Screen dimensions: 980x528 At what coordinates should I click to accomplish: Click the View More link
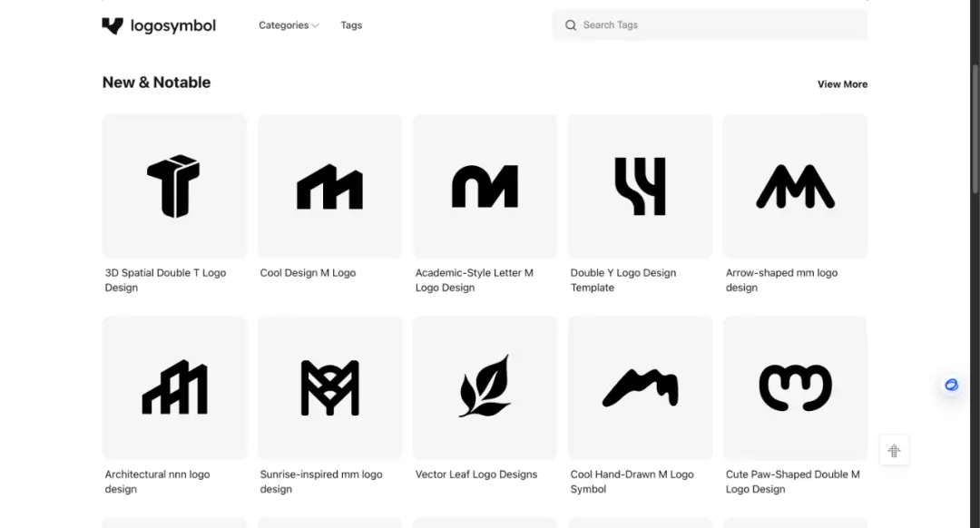pos(842,84)
